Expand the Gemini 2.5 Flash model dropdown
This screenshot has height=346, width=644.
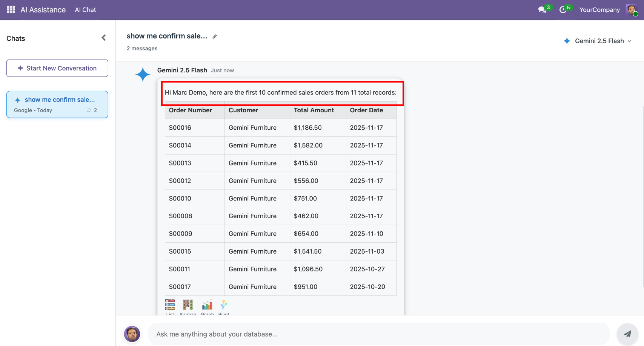597,41
